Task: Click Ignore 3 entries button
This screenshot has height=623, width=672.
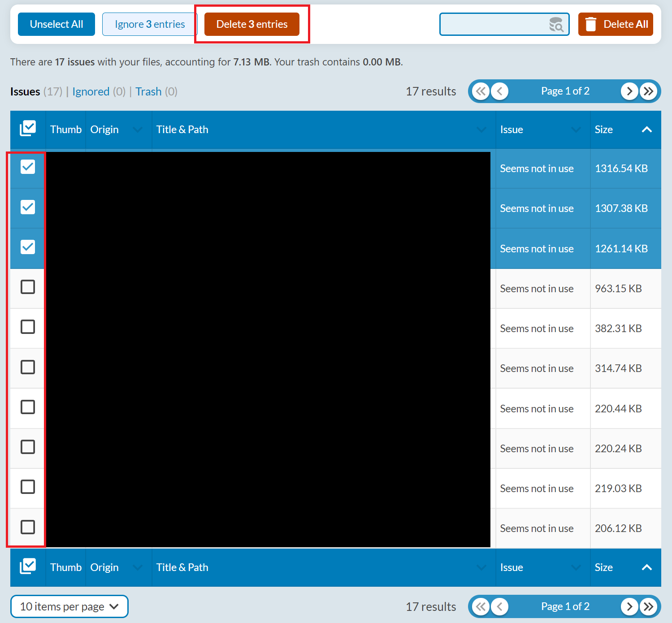Action: pyautogui.click(x=150, y=24)
